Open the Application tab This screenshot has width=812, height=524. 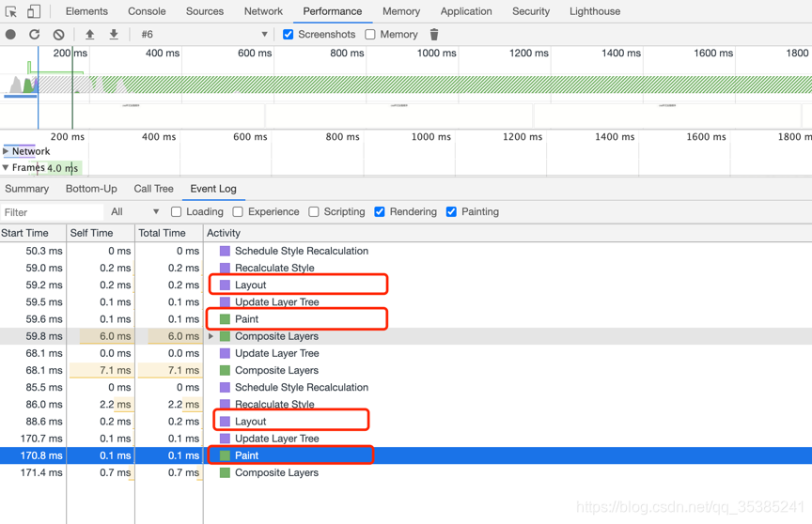(466, 11)
